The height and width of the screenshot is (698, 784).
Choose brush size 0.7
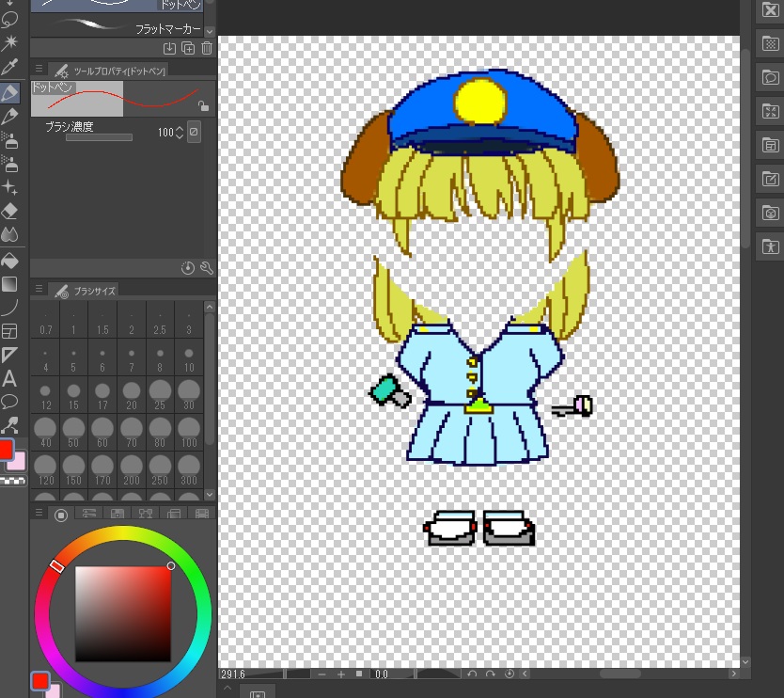click(45, 320)
